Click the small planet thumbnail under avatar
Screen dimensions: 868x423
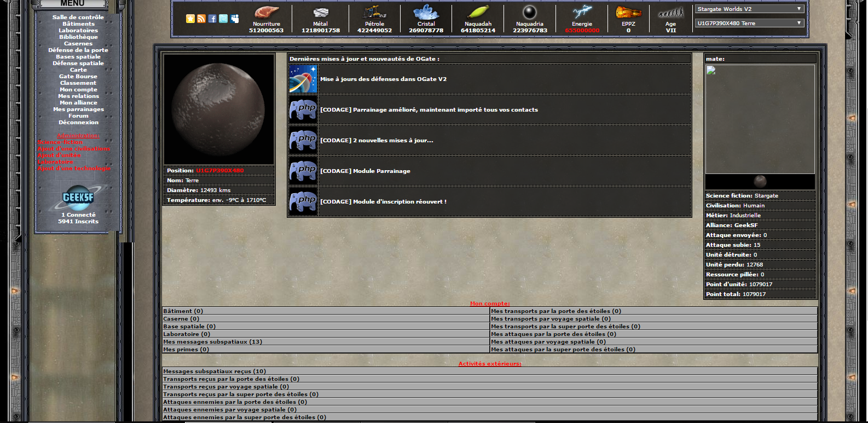(760, 181)
